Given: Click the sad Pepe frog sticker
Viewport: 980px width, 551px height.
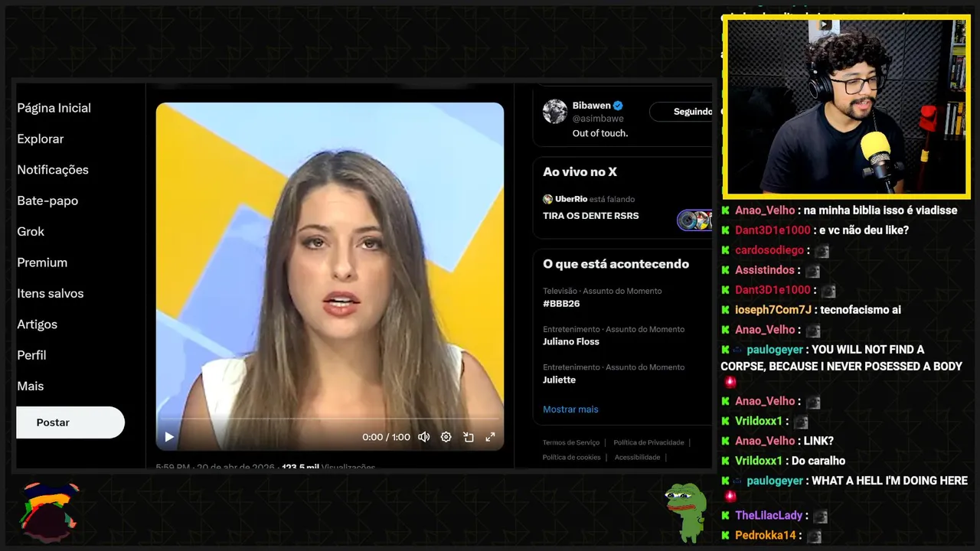Looking at the screenshot, I should point(685,511).
